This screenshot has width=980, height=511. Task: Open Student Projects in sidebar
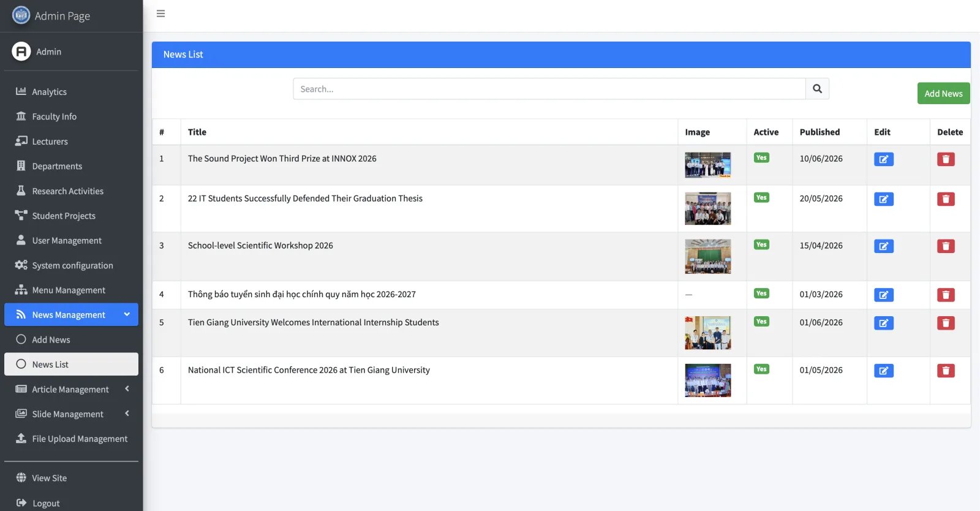click(71, 216)
